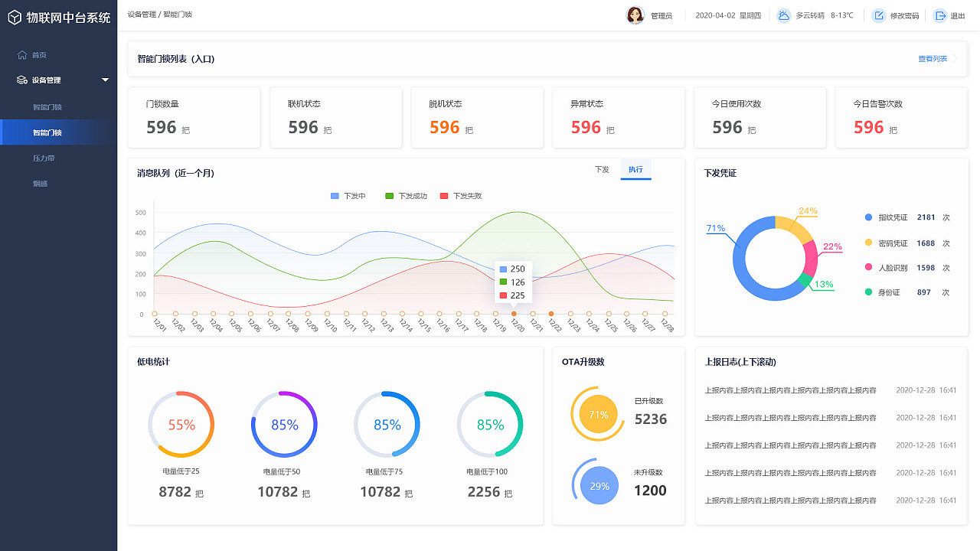Click the 修改密码 edit icon
The image size is (980, 551).
point(879,15)
